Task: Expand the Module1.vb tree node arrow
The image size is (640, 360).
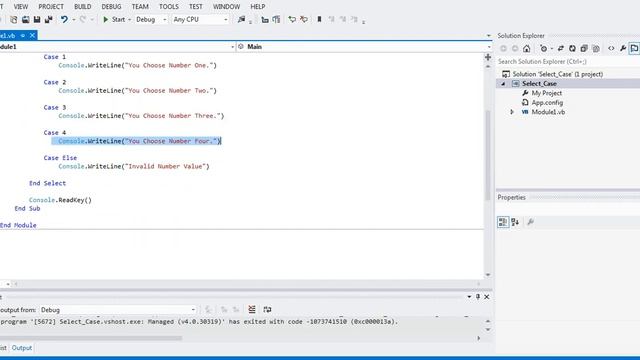Action: [x=512, y=112]
